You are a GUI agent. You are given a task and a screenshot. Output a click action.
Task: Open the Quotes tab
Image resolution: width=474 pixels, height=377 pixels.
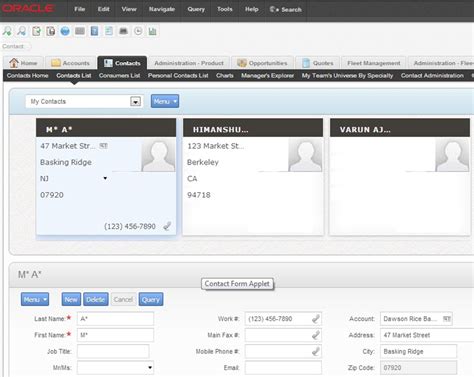318,63
